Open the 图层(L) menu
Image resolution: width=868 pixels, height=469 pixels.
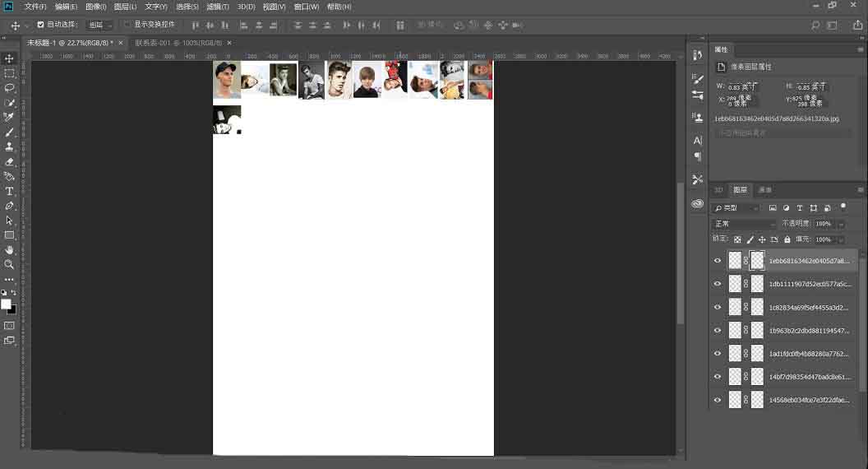coord(125,7)
